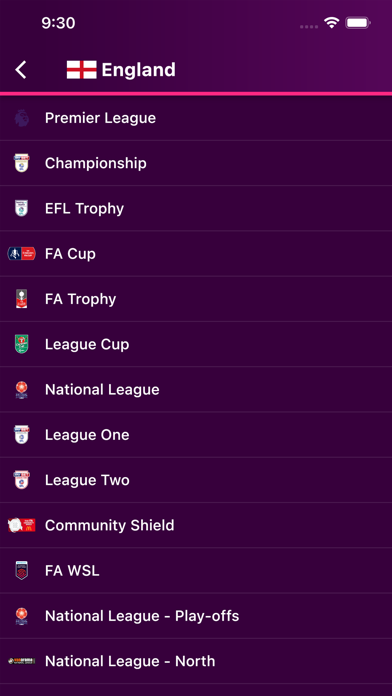Viewport: 392px width, 696px height.
Task: Select National League - North
Action: (x=196, y=661)
